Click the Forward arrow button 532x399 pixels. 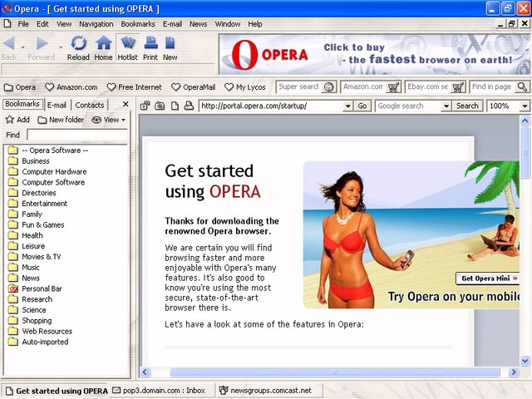click(42, 47)
